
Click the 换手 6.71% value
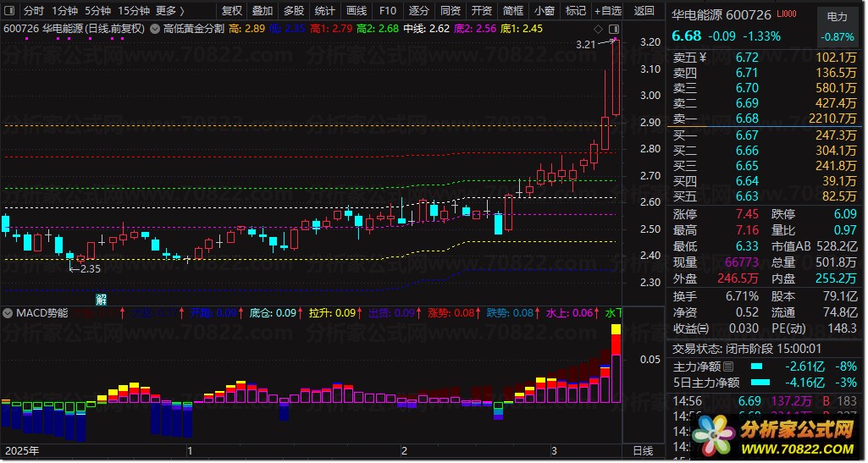[742, 296]
